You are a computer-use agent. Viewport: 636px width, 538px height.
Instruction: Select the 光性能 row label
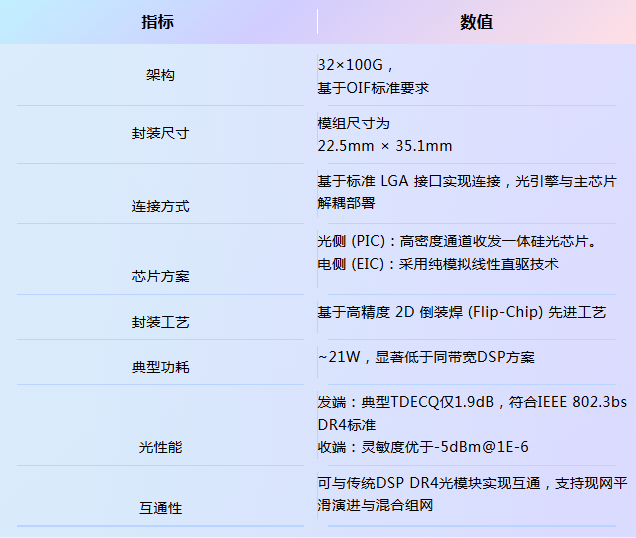pos(160,447)
